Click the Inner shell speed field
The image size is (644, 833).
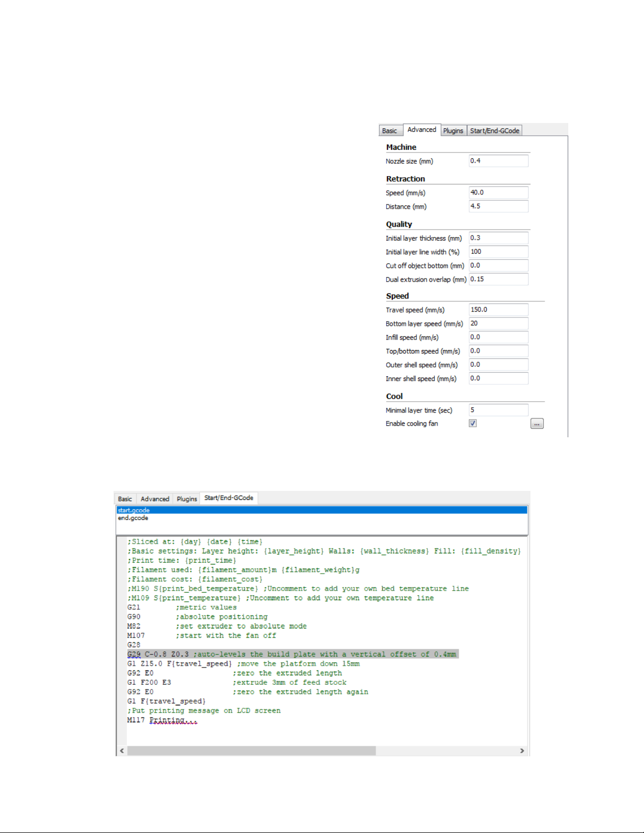coord(498,378)
